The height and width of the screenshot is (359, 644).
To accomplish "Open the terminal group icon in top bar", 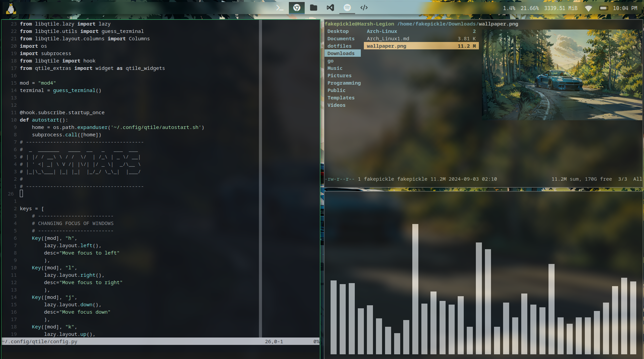I will 280,8.
